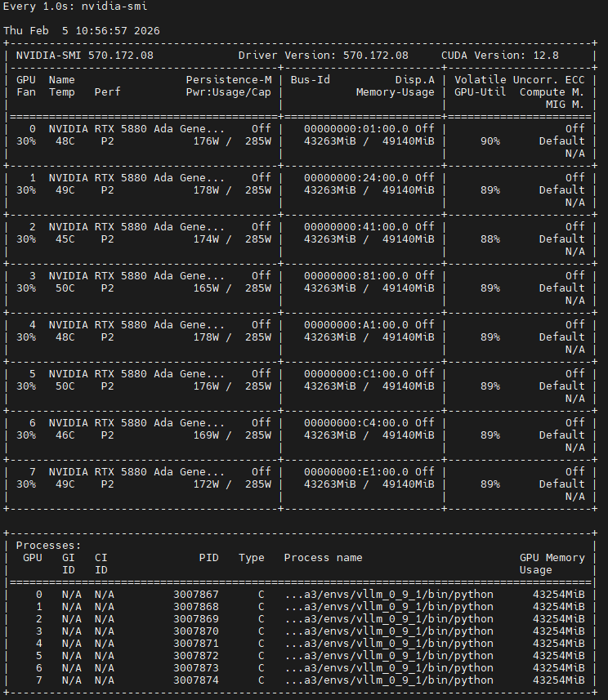Select PID 3007870

[196, 631]
